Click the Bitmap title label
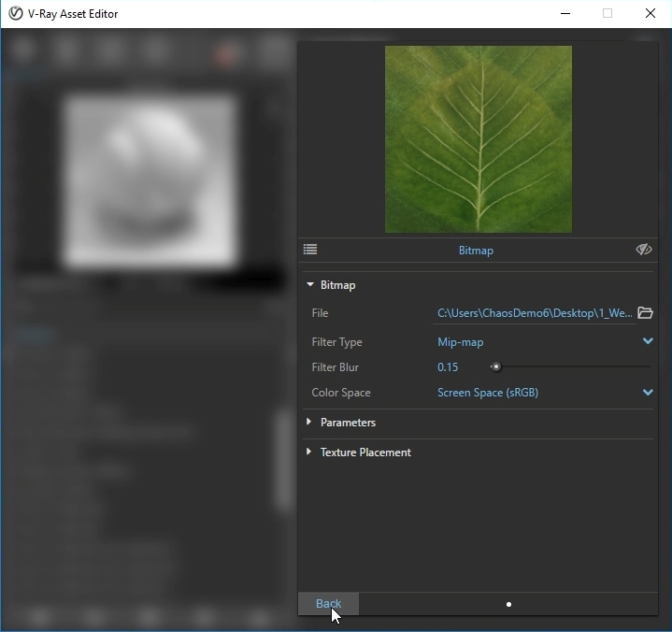 (x=476, y=251)
